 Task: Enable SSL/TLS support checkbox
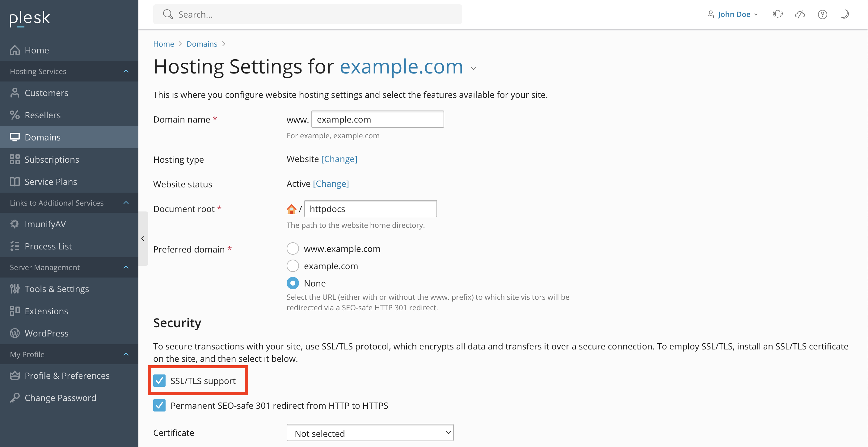coord(160,381)
